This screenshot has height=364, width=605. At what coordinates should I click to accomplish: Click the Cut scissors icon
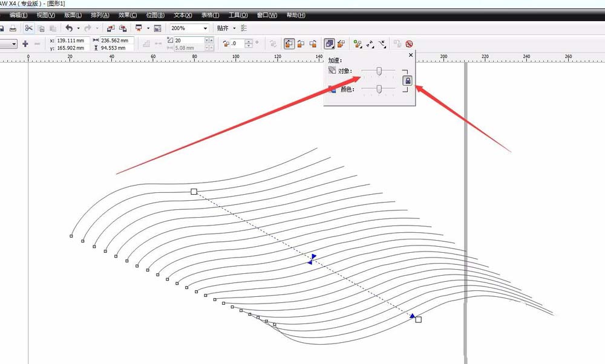point(28,28)
